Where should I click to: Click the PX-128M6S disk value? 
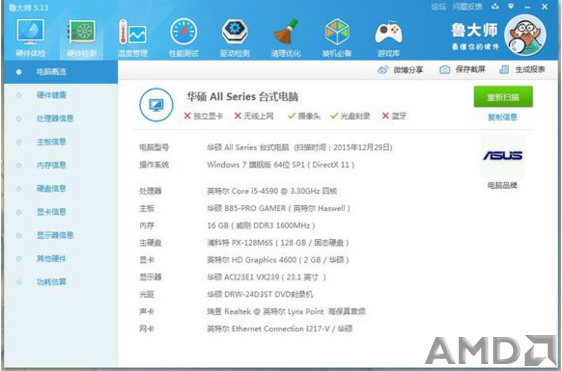click(278, 243)
